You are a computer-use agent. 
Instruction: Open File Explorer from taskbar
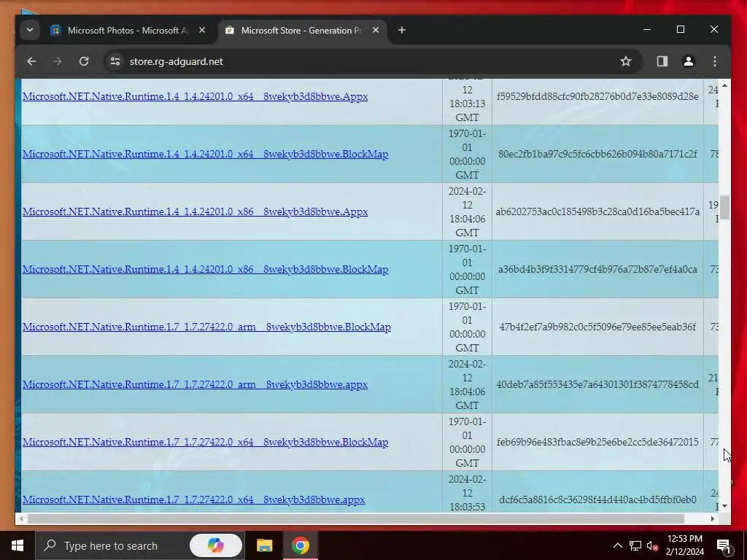click(x=264, y=545)
